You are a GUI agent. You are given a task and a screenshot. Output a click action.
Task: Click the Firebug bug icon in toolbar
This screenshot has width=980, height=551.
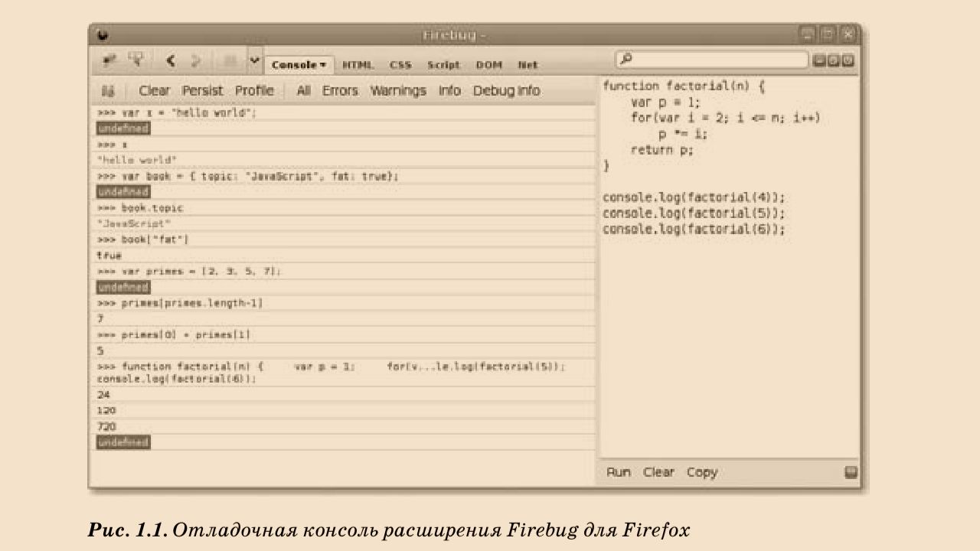point(110,60)
